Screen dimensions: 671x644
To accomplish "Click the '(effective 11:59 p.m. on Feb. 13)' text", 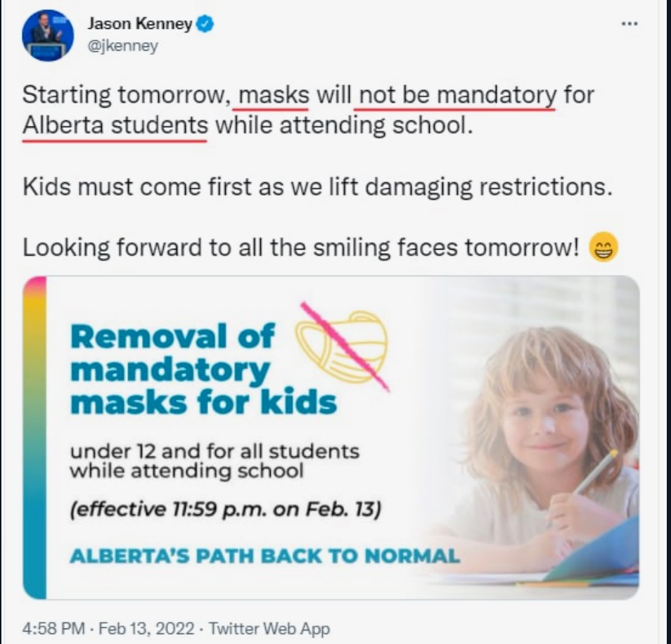I will click(226, 509).
